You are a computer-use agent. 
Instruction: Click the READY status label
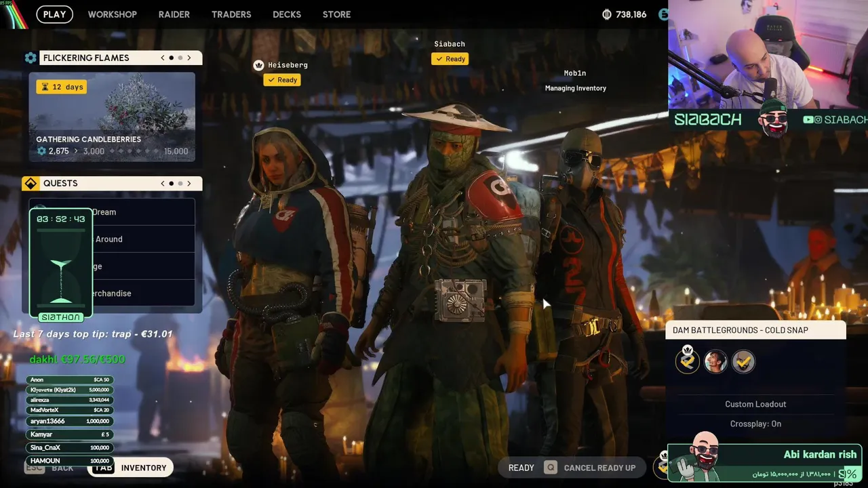click(521, 468)
